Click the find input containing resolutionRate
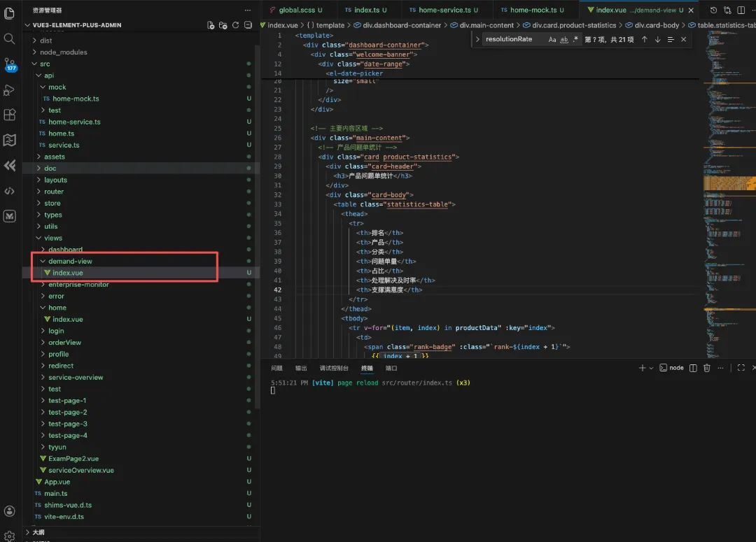756x542 pixels. 514,39
